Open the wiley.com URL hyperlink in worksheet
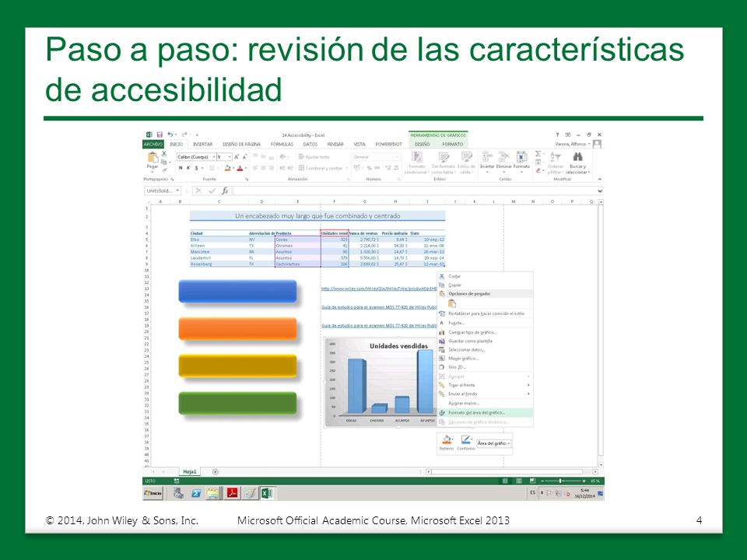747x560 pixels. pyautogui.click(x=379, y=289)
